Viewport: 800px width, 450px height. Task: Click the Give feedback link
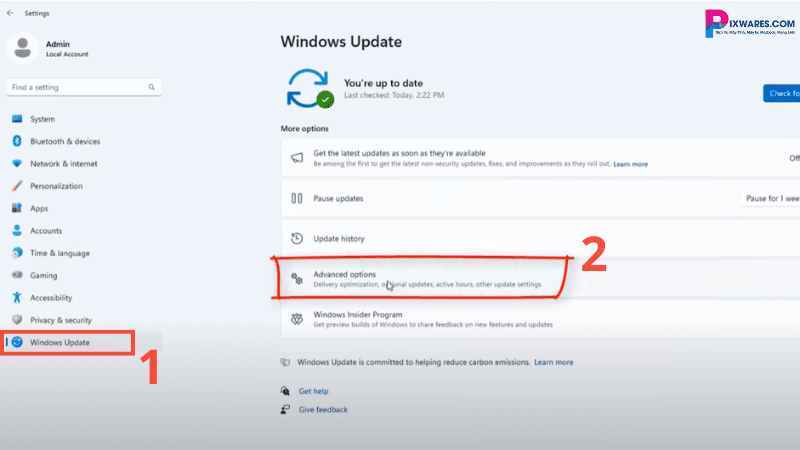pyautogui.click(x=323, y=409)
